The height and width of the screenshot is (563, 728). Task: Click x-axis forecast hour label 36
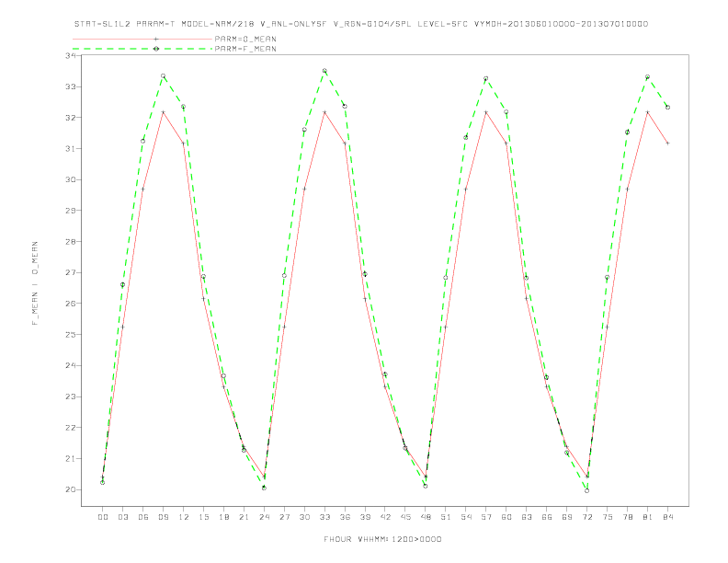(345, 517)
